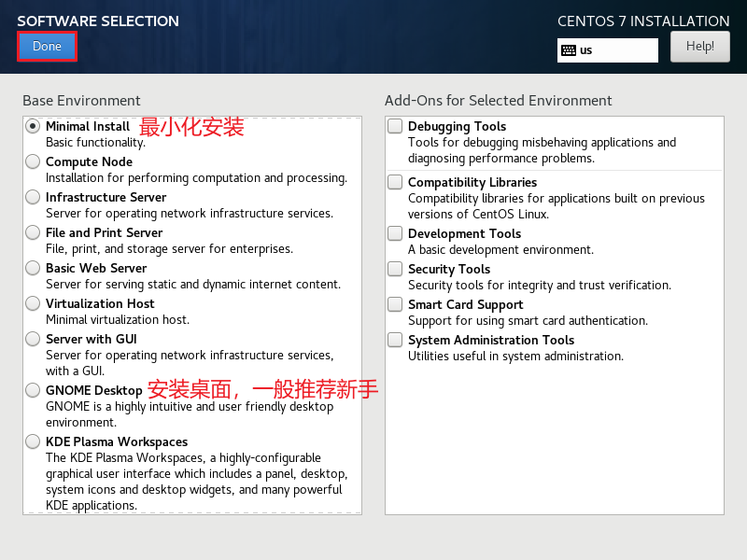Screen dimensions: 747x560
Task: Click the 'System Administration Tools' label
Action: pos(491,340)
